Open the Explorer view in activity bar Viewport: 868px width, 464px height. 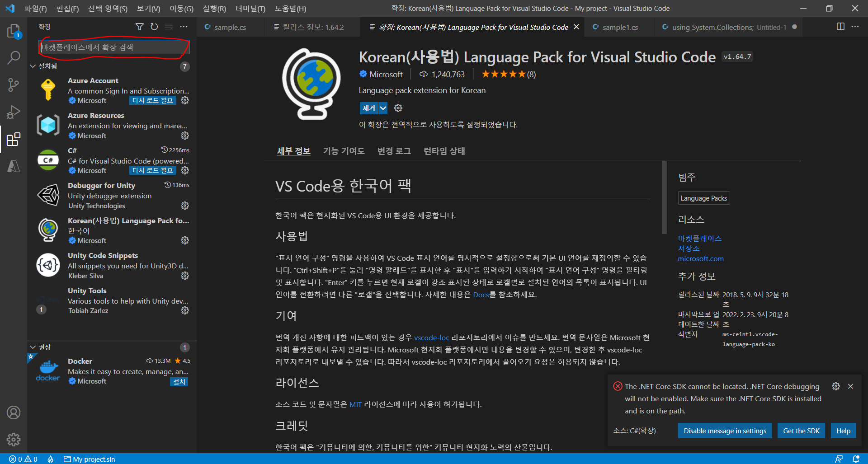tap(14, 31)
